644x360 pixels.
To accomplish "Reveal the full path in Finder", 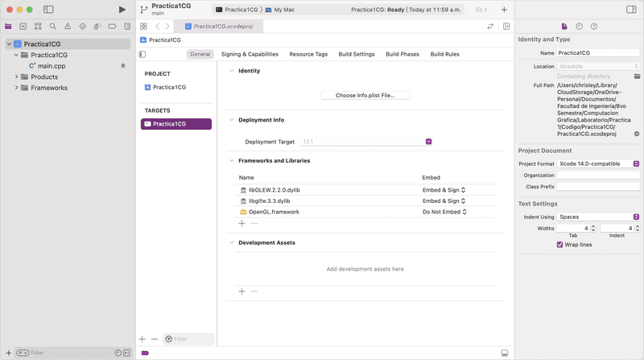I will [x=637, y=134].
